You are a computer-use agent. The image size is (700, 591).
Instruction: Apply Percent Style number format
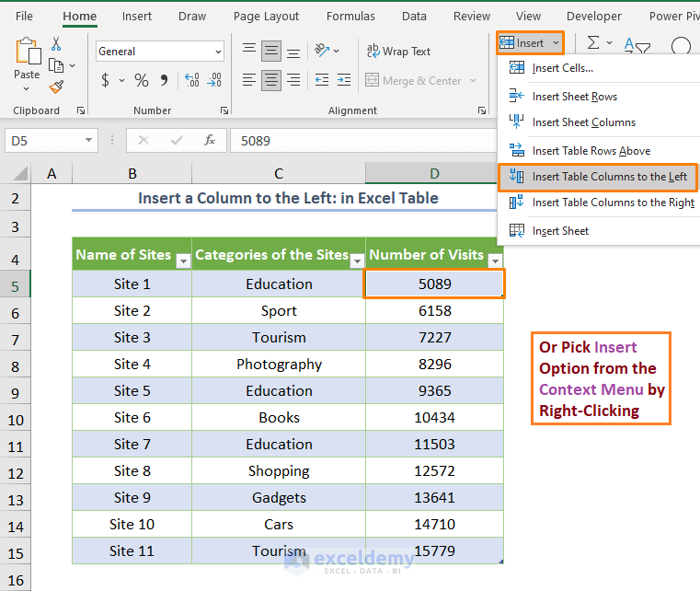click(141, 81)
